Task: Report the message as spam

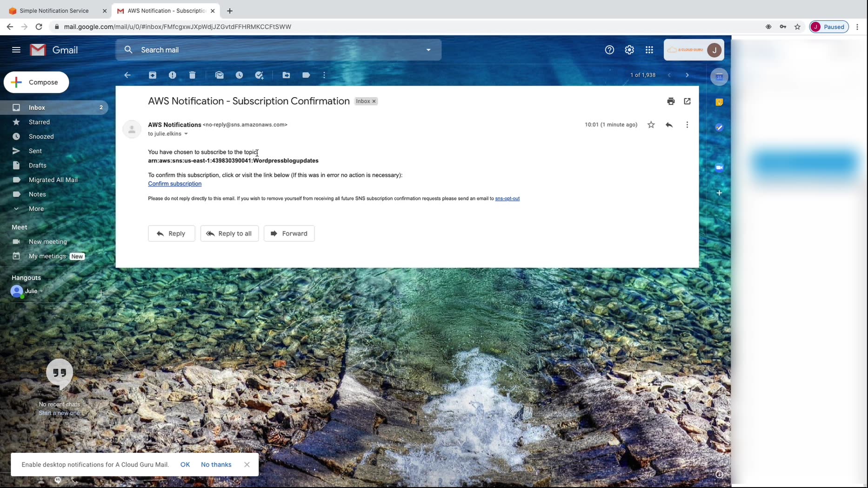Action: (173, 75)
